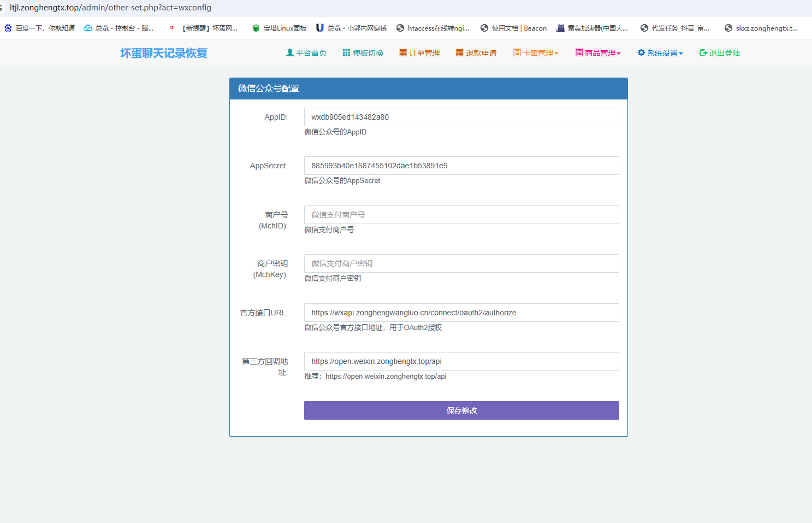Image resolution: width=812 pixels, height=523 pixels.
Task: Expand the 系统设置 dropdown caret
Action: click(681, 54)
